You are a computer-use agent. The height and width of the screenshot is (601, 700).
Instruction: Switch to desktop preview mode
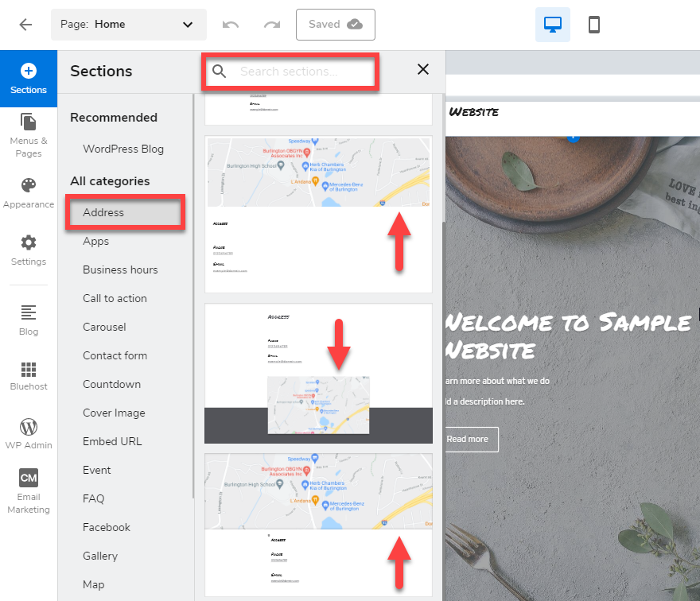553,25
